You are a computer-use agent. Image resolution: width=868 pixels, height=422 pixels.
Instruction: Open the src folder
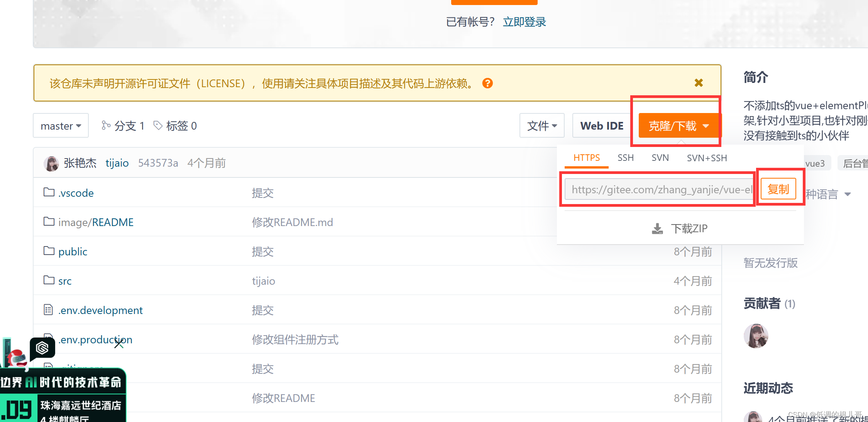point(65,281)
